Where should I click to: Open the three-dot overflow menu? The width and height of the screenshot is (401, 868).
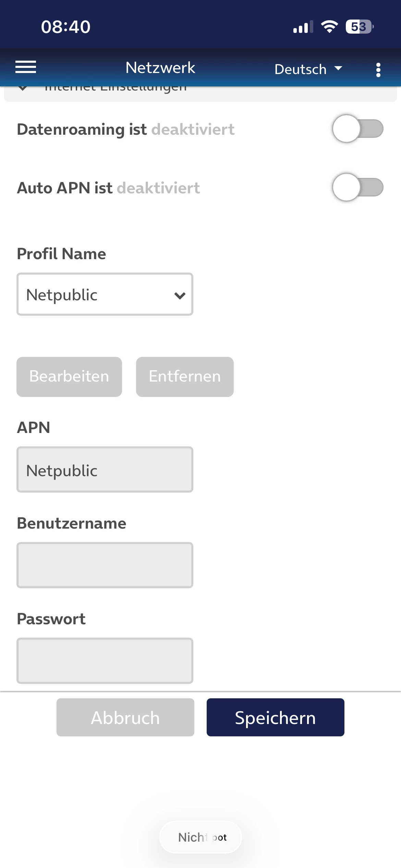(378, 70)
